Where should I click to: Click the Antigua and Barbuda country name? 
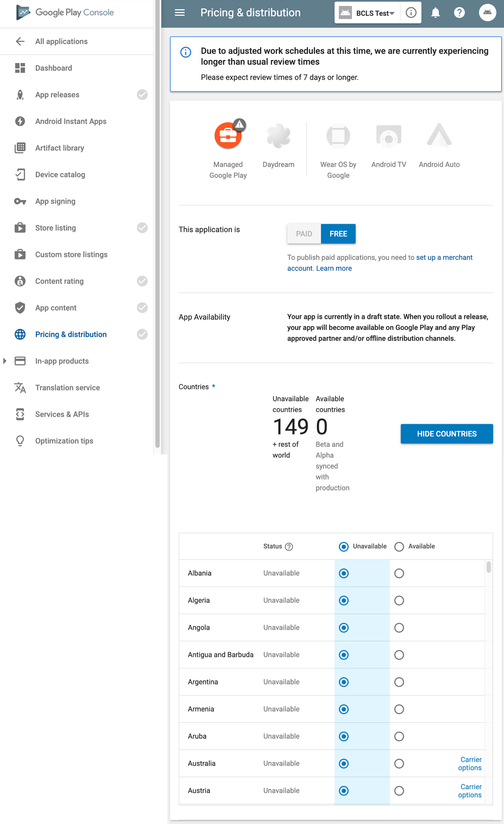pos(220,655)
